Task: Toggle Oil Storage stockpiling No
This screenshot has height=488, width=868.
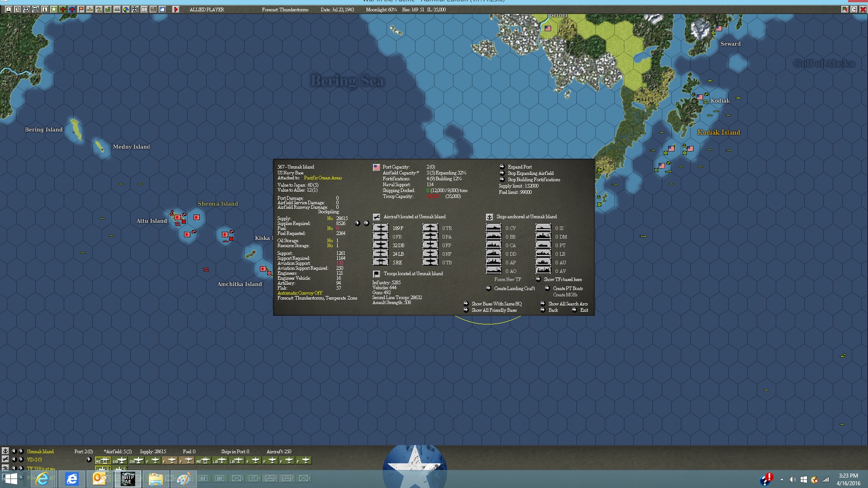Action: coord(330,240)
